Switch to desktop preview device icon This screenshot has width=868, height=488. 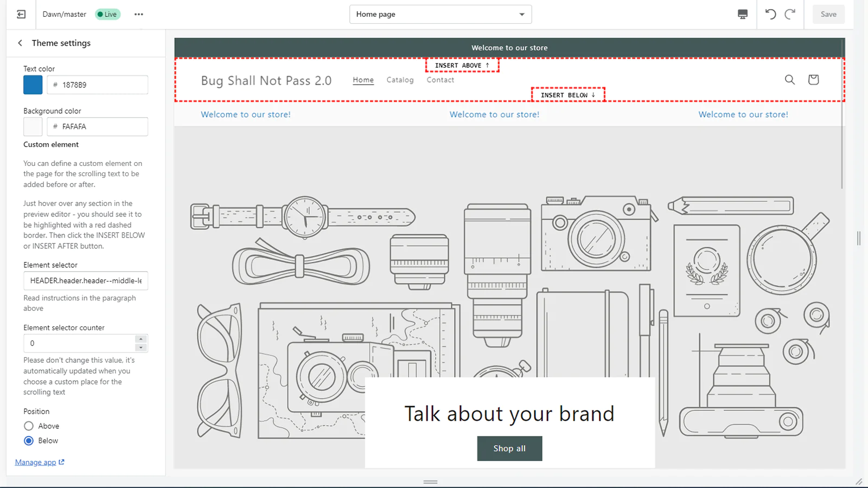pyautogui.click(x=743, y=14)
